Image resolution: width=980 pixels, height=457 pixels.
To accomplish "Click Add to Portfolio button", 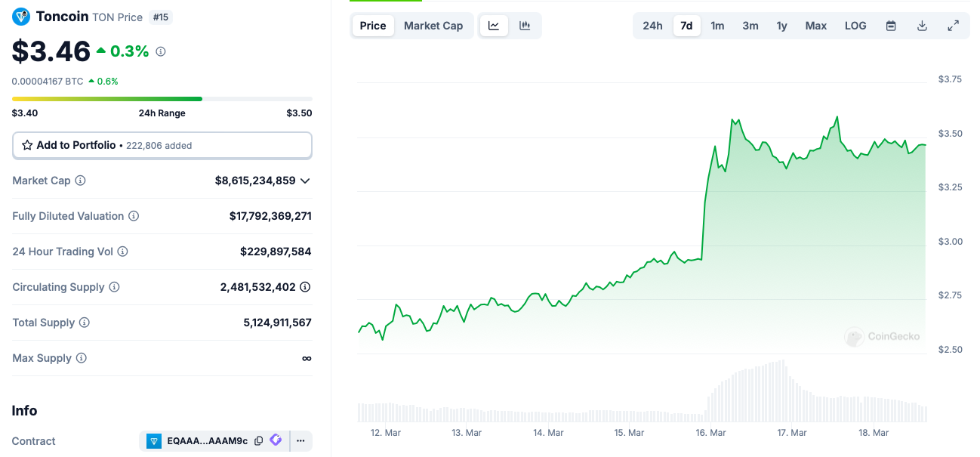I will [162, 145].
